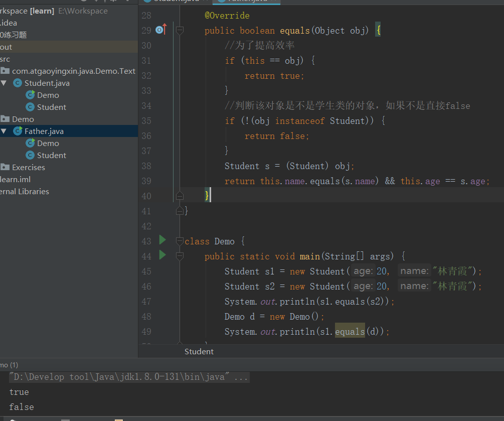
Task: Collapse the Student.java tree node arrow
Action: coord(4,83)
